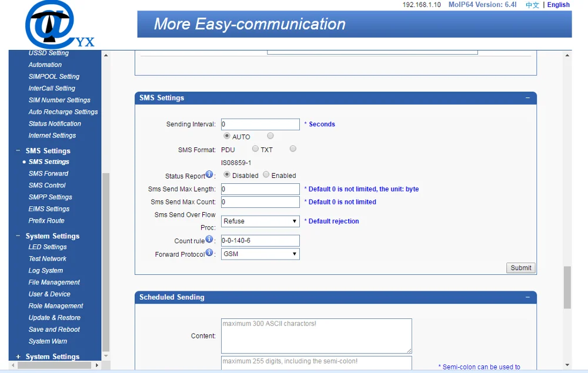Click into the Sending Interval field

(x=260, y=125)
